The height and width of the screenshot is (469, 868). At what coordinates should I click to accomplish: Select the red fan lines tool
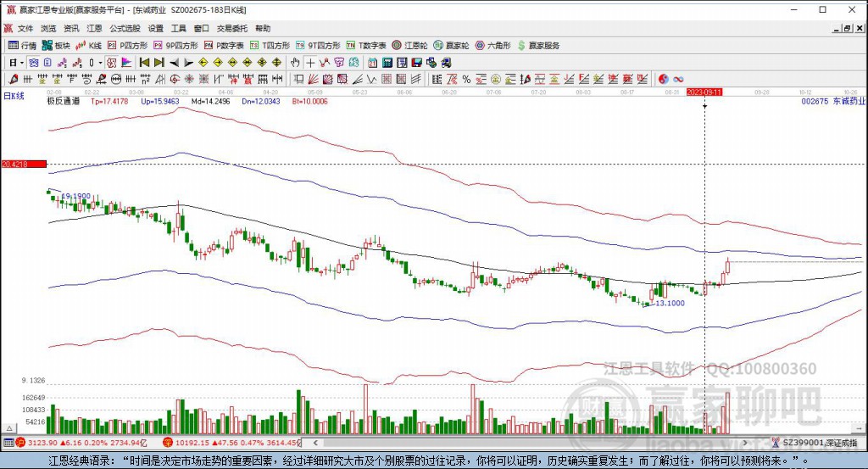313,79
